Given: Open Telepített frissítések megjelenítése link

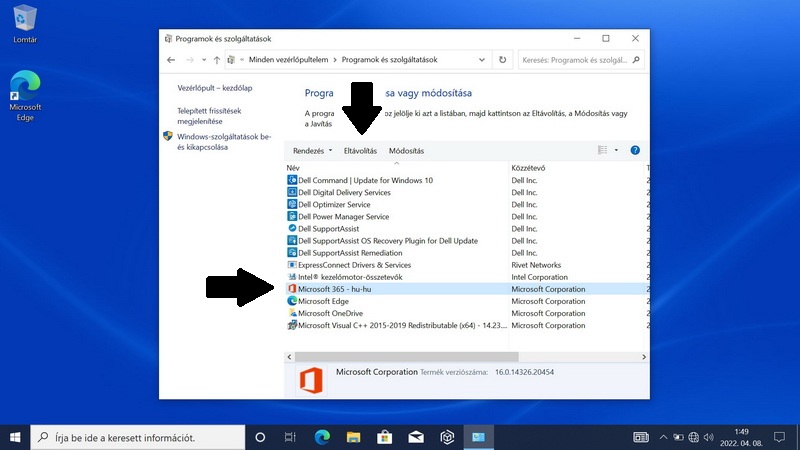Looking at the screenshot, I should tap(209, 116).
